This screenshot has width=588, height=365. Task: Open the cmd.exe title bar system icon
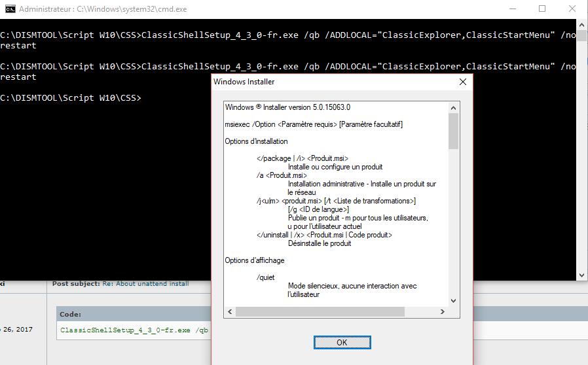[9, 9]
